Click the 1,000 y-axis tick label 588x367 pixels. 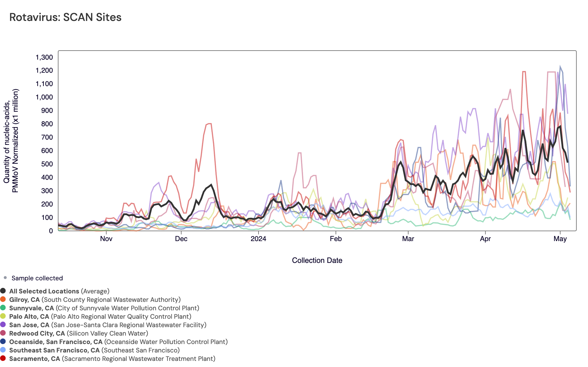(x=44, y=97)
